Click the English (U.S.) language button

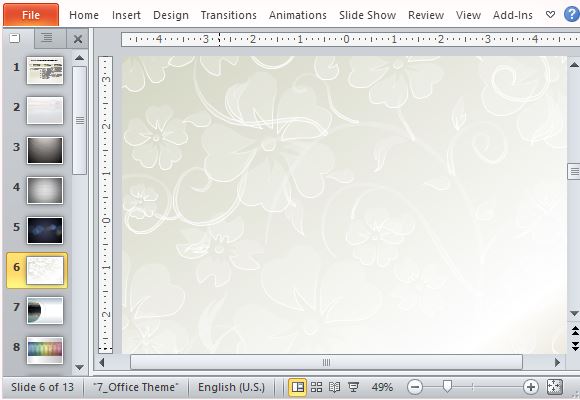click(232, 387)
